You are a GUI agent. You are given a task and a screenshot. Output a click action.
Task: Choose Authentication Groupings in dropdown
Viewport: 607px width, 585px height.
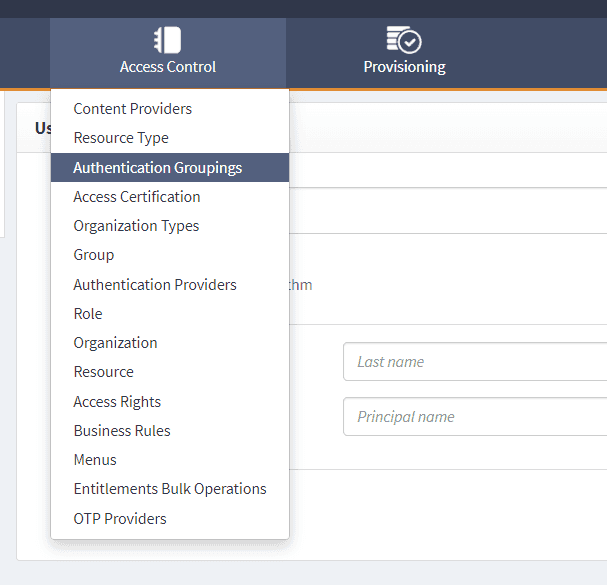(157, 168)
